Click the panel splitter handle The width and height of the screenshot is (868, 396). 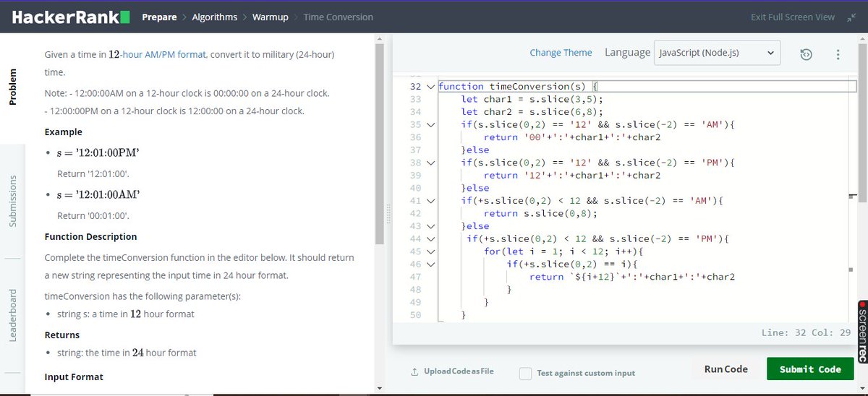point(388,214)
